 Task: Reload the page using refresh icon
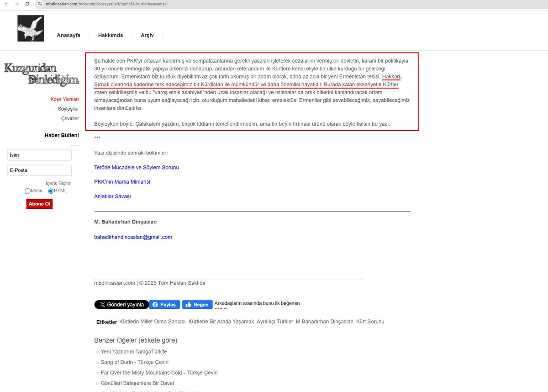click(28, 4)
